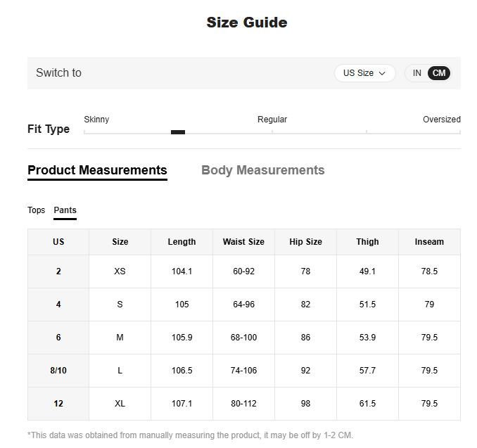This screenshot has height=448, width=477.
Task: Click the Size Guide heading
Action: 246,23
